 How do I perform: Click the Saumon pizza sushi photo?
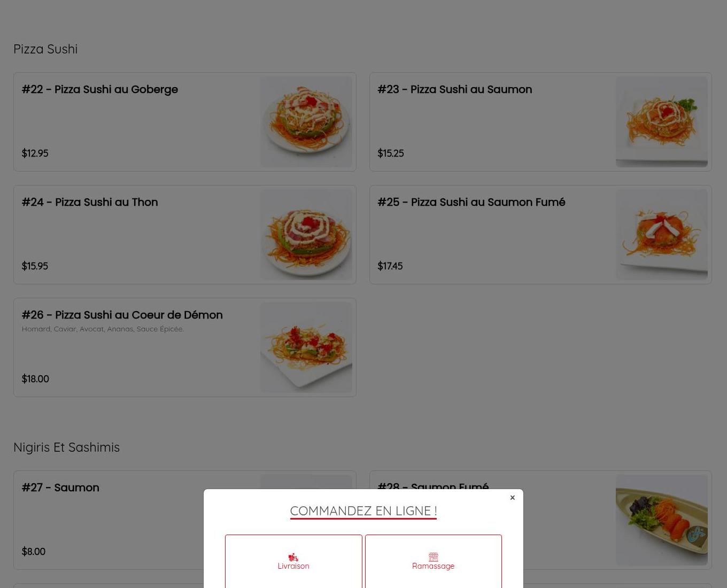(662, 122)
